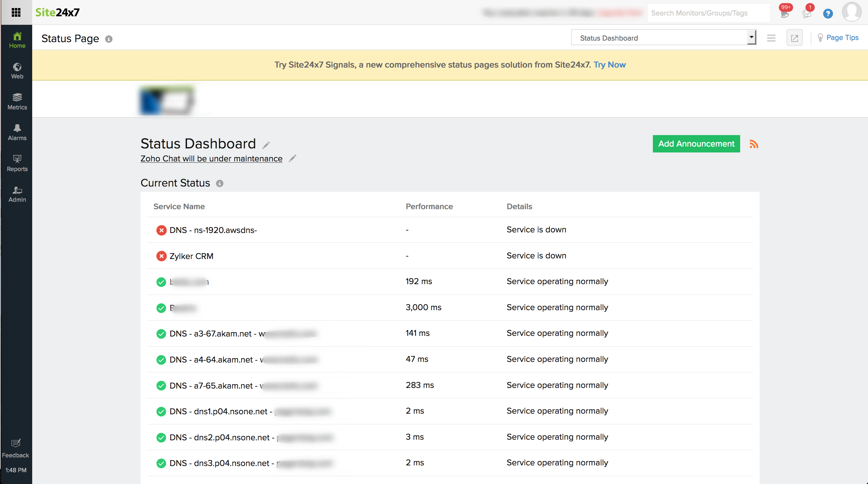Open the Admin sidebar section
This screenshot has height=484, width=868.
[17, 194]
